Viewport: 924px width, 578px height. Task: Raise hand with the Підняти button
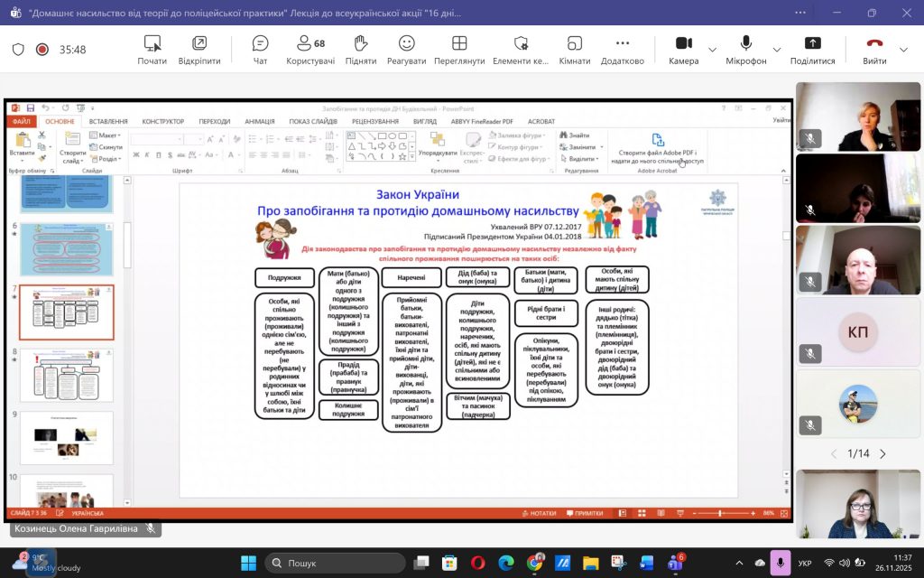coord(360,50)
